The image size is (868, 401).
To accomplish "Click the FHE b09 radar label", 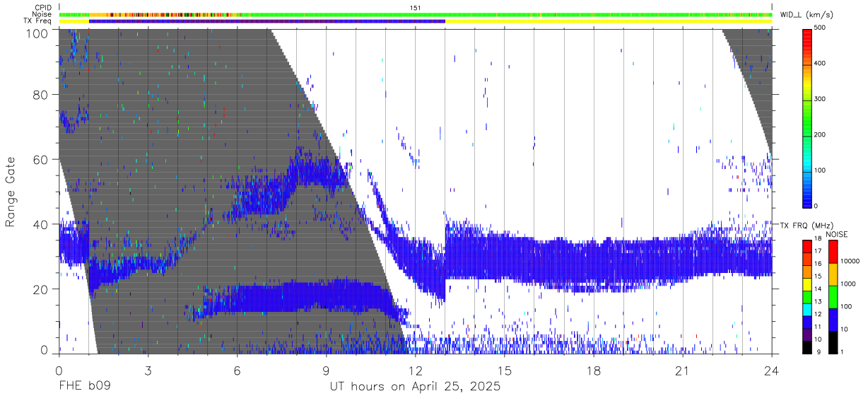I will click(x=84, y=387).
